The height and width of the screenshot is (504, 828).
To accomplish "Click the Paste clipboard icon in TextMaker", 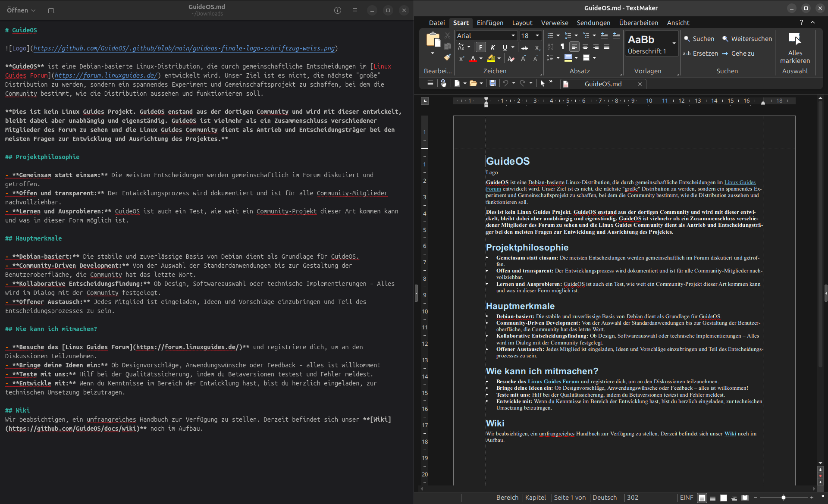I will (433, 40).
